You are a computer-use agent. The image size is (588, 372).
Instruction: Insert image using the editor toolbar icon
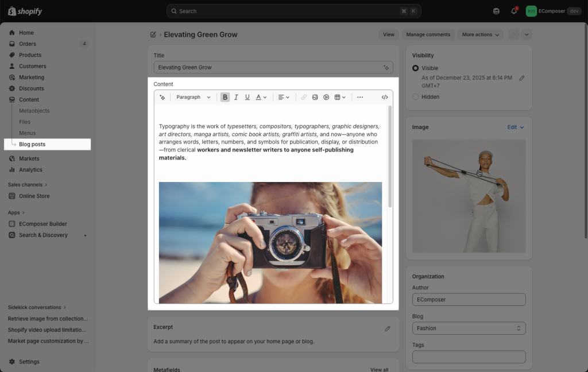[315, 98]
